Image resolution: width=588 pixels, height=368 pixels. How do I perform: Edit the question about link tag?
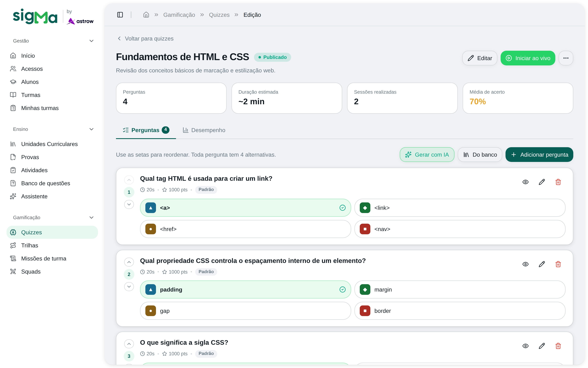coord(542,182)
